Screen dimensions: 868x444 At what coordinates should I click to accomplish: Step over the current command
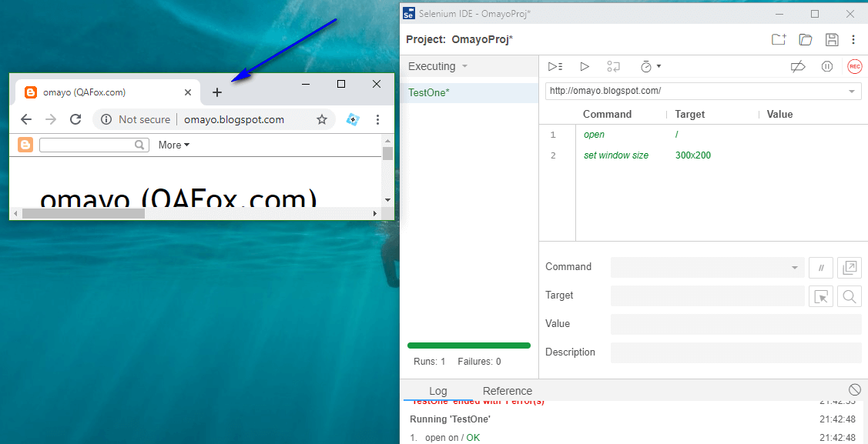613,66
